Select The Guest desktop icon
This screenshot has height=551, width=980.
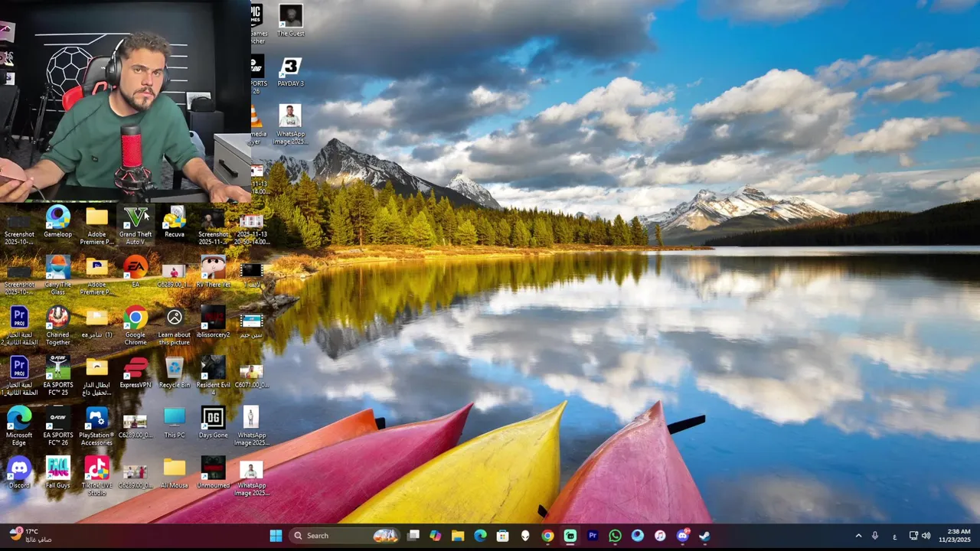point(290,21)
